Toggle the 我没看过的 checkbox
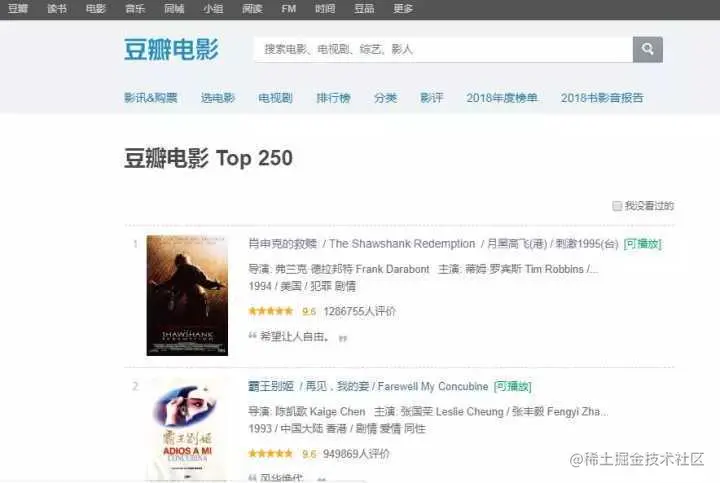 [x=617, y=206]
